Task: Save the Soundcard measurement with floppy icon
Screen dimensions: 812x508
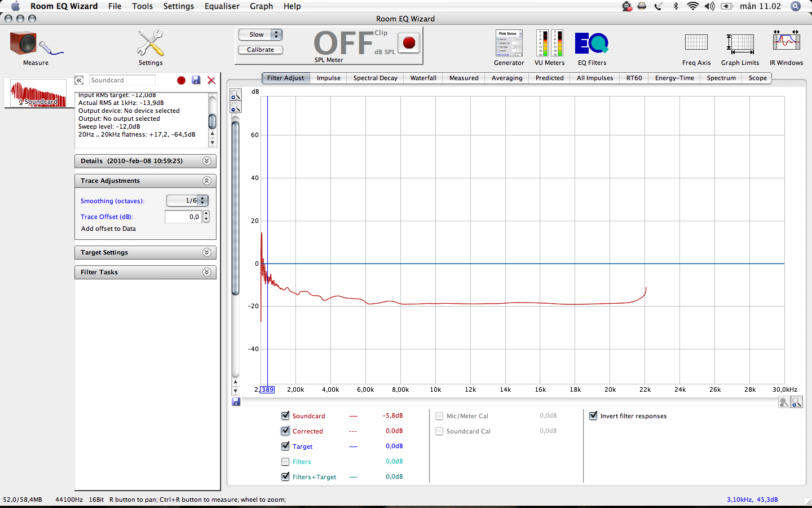Action: point(196,80)
